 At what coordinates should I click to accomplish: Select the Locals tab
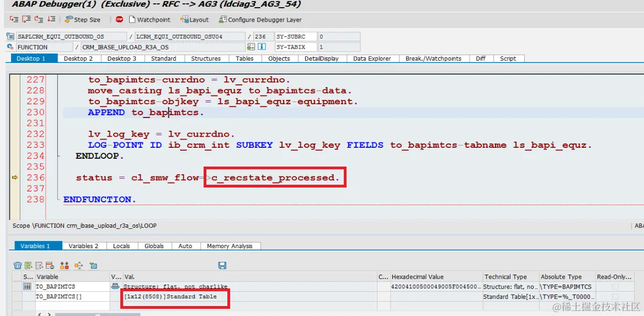[x=121, y=246]
